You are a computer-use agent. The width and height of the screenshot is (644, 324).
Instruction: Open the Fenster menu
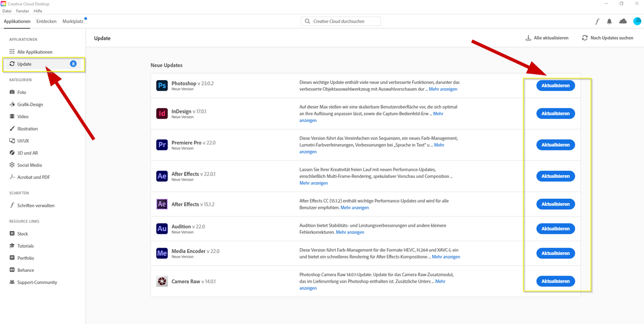[x=23, y=11]
